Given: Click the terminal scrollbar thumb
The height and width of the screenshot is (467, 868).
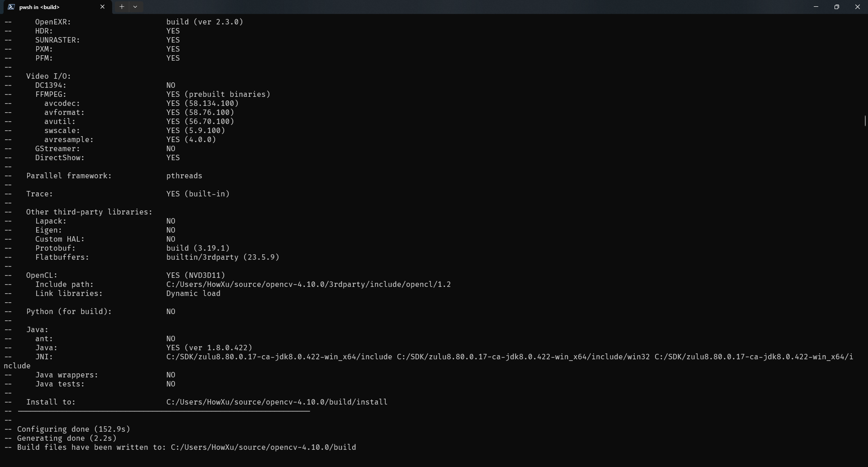Looking at the screenshot, I should (x=865, y=121).
